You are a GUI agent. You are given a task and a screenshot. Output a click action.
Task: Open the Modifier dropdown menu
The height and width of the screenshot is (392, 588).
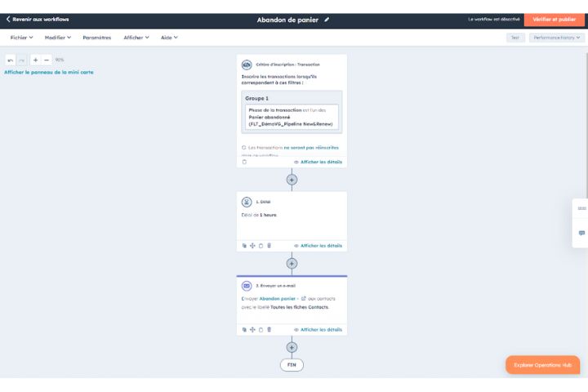(58, 38)
